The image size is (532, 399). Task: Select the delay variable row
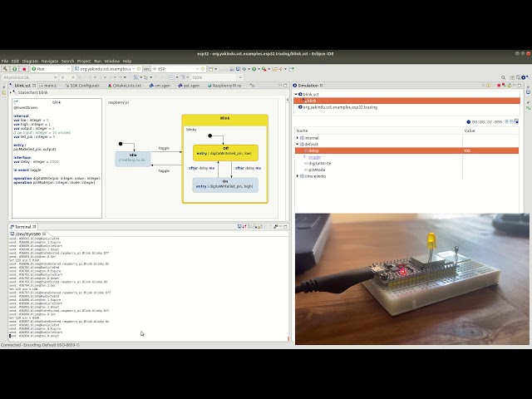pos(406,150)
